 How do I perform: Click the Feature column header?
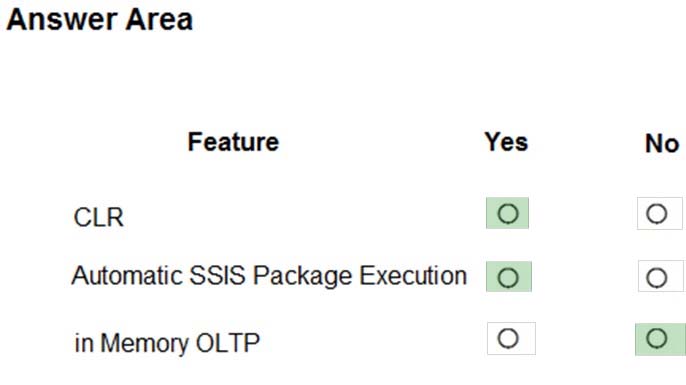pyautogui.click(x=233, y=142)
